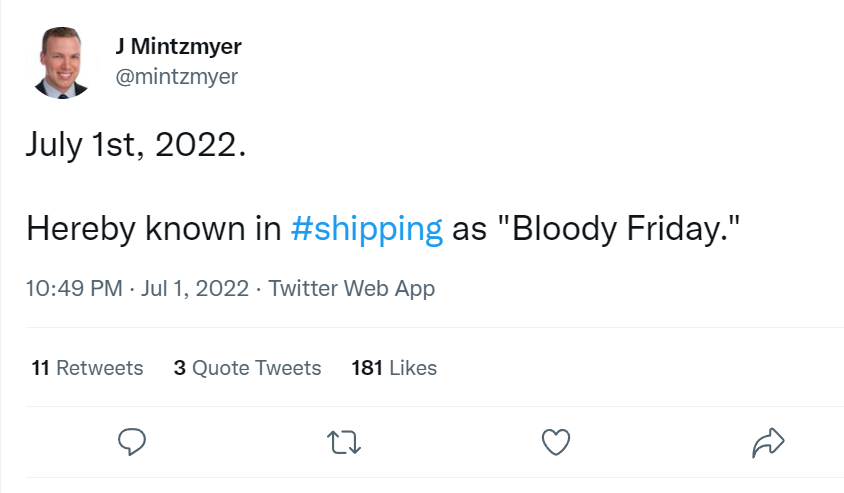
Task: Click the number 181 beside Likes
Action: [x=367, y=368]
